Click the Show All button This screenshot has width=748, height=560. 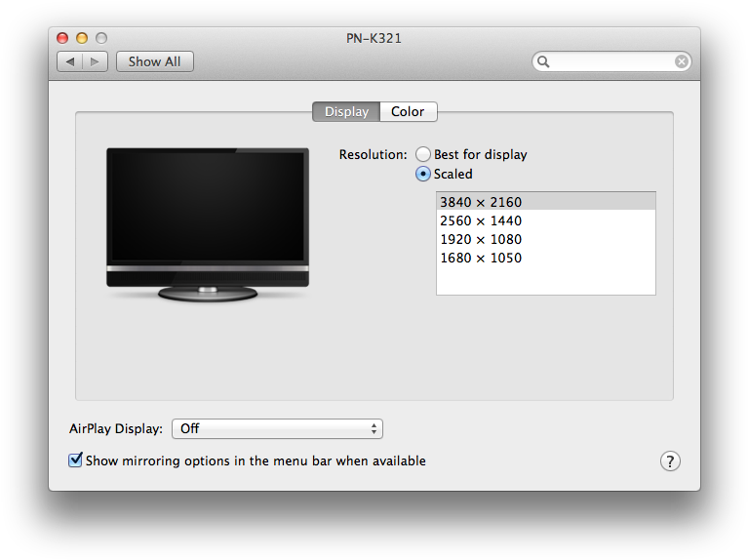click(x=154, y=61)
